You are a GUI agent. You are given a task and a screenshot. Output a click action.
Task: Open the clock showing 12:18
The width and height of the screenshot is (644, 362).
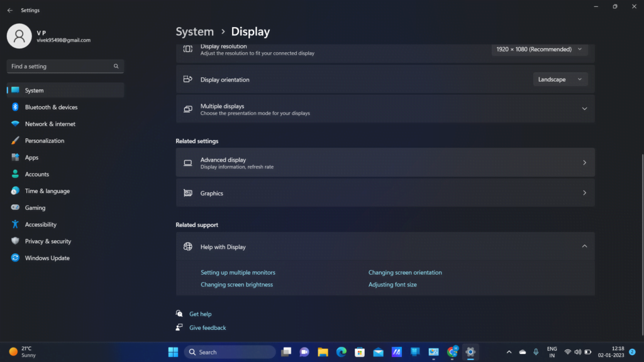[611, 352]
